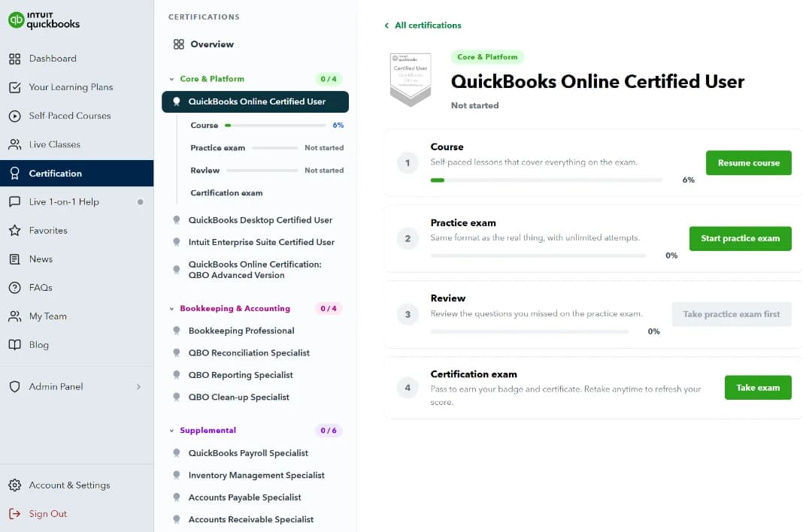Click Take exam button
This screenshot has height=532, width=803.
(758, 388)
